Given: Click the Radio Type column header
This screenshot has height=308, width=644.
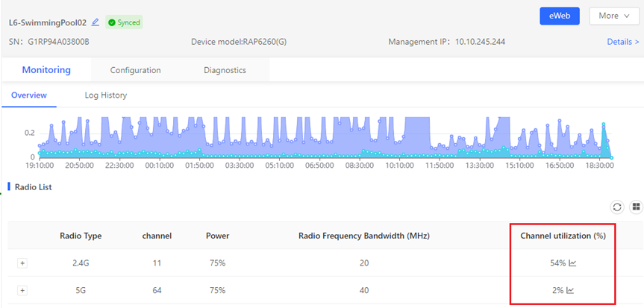Looking at the screenshot, I should (81, 236).
